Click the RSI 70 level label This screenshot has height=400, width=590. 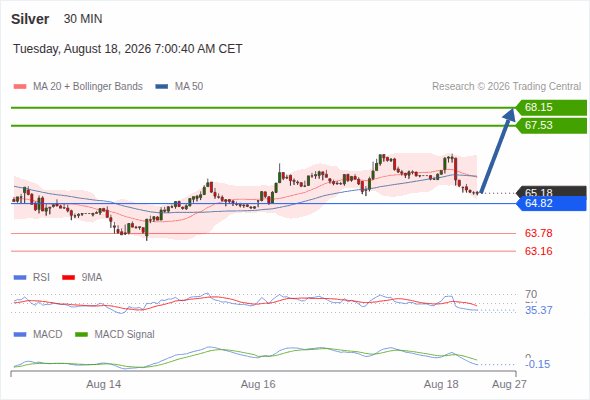tap(531, 294)
